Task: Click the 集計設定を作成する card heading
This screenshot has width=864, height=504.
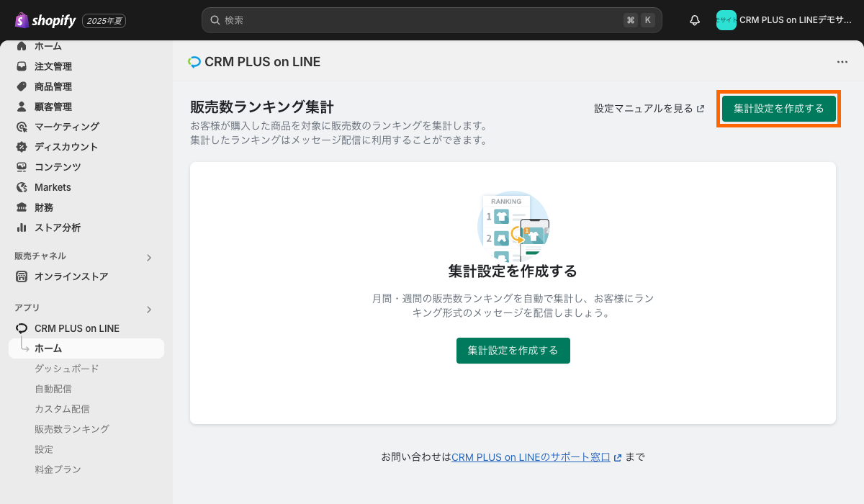Action: tap(513, 271)
